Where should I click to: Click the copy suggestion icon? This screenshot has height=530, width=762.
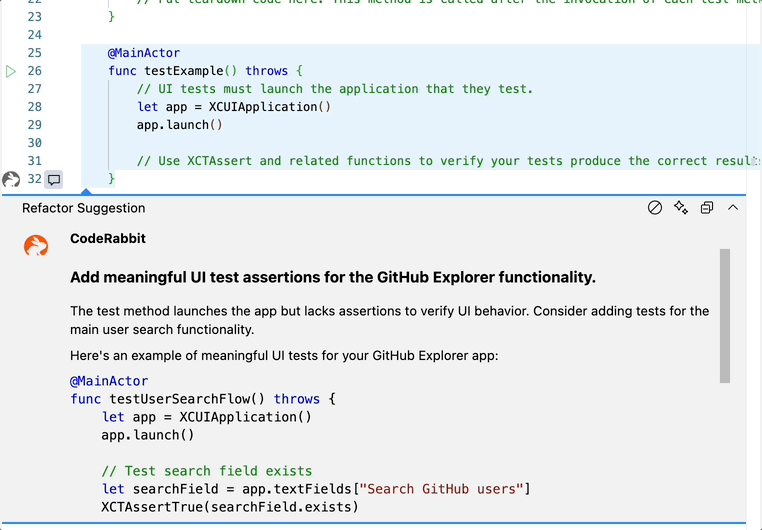(707, 208)
